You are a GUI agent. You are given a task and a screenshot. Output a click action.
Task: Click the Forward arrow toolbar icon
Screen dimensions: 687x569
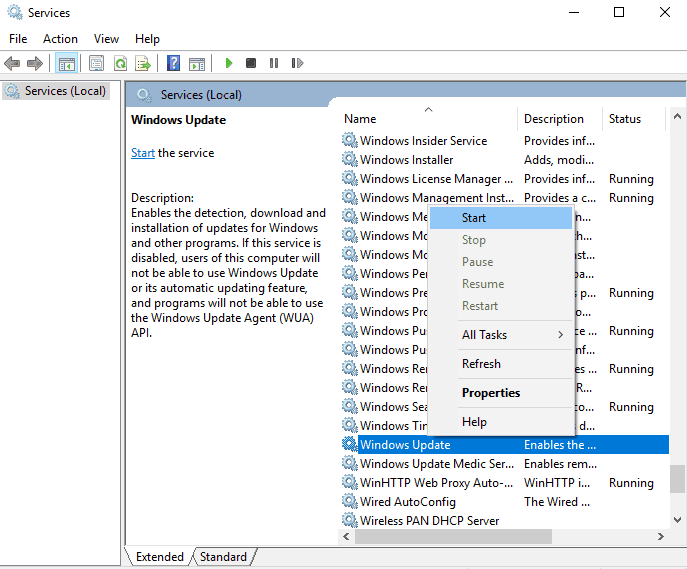click(x=35, y=64)
